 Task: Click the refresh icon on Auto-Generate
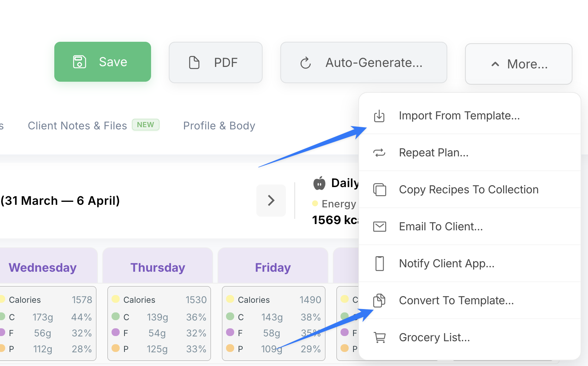pyautogui.click(x=305, y=63)
